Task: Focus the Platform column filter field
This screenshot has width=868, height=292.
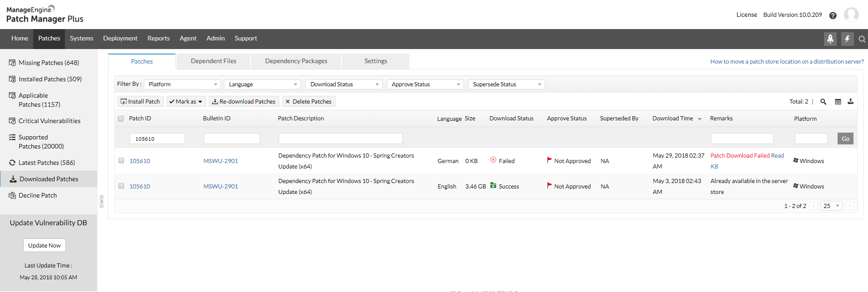Action: pyautogui.click(x=811, y=139)
